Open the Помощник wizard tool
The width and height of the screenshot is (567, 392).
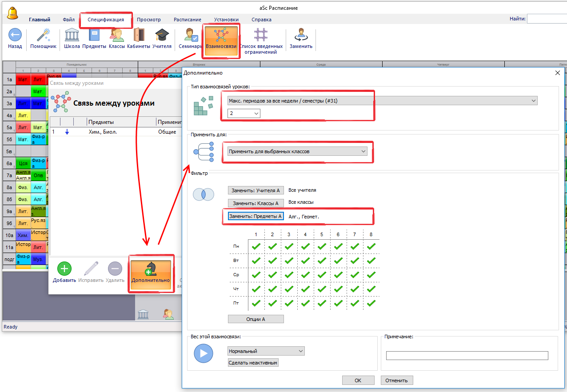(43, 36)
